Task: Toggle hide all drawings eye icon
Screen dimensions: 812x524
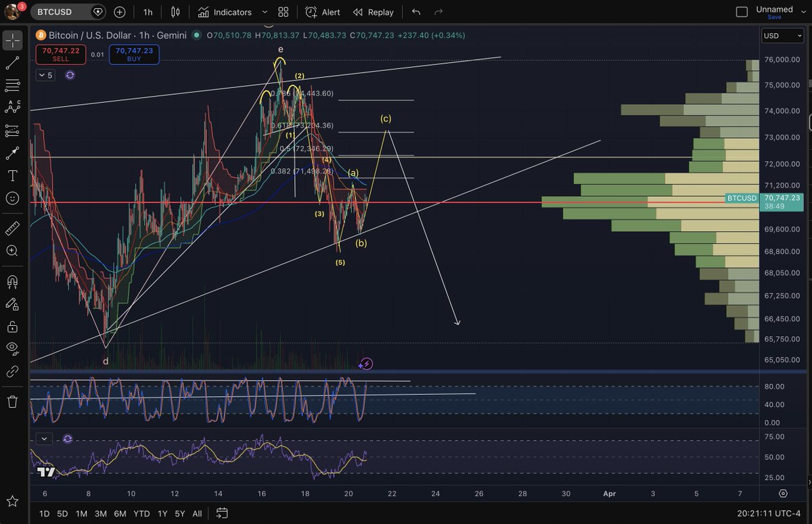Action: (x=12, y=349)
